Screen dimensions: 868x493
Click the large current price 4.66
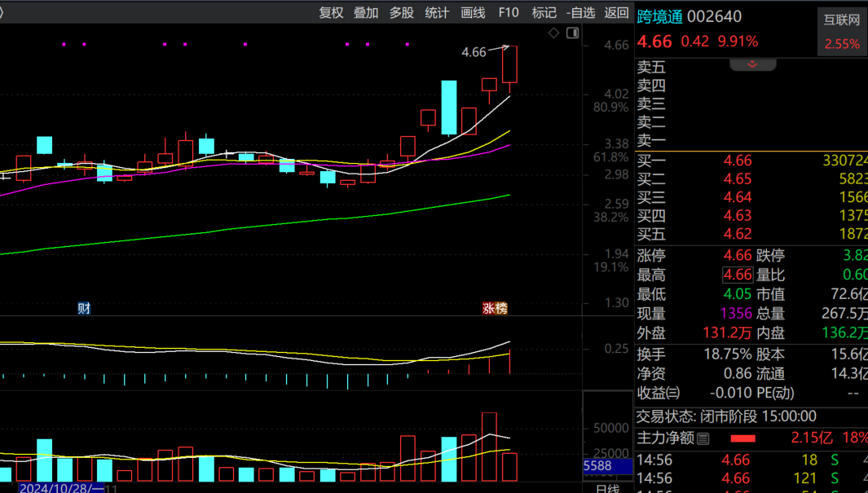(654, 42)
